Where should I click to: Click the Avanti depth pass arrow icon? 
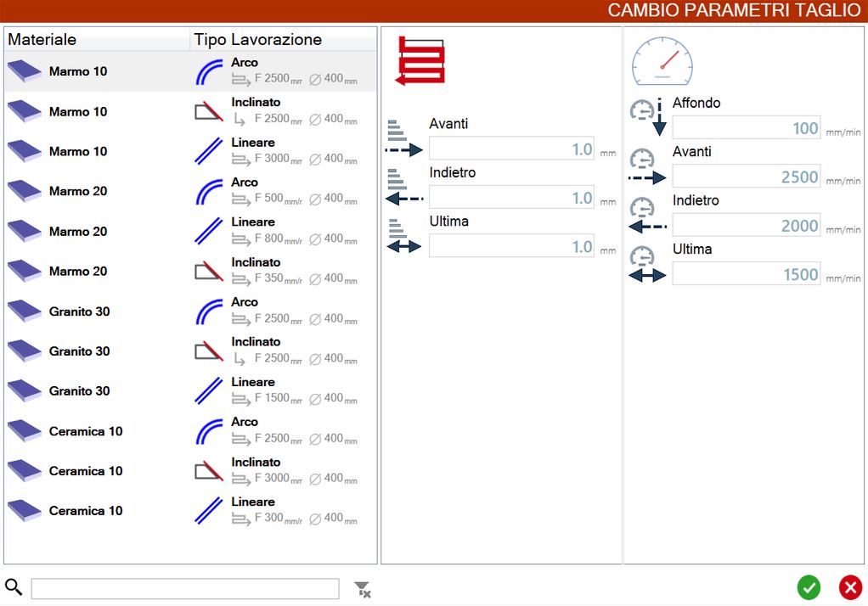[404, 138]
